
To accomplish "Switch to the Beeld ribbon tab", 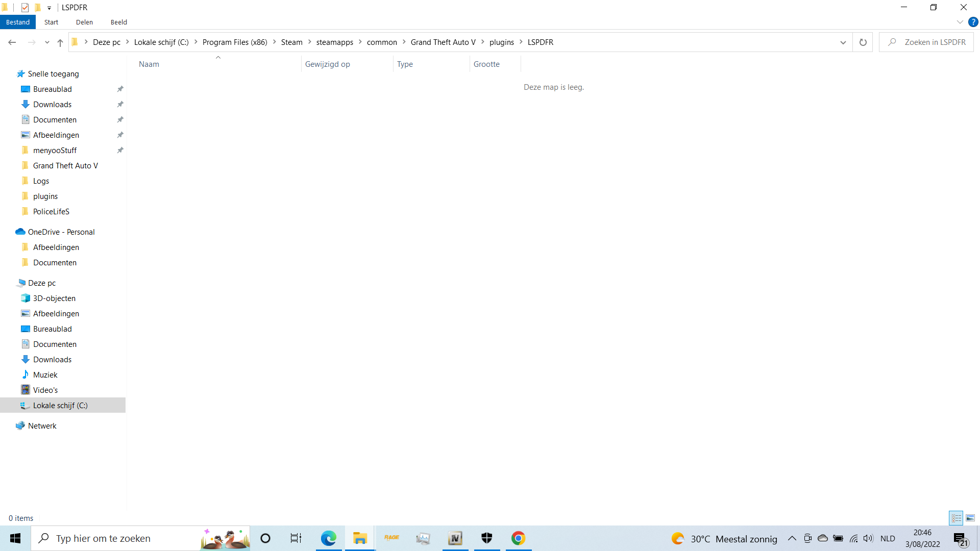I will click(118, 22).
